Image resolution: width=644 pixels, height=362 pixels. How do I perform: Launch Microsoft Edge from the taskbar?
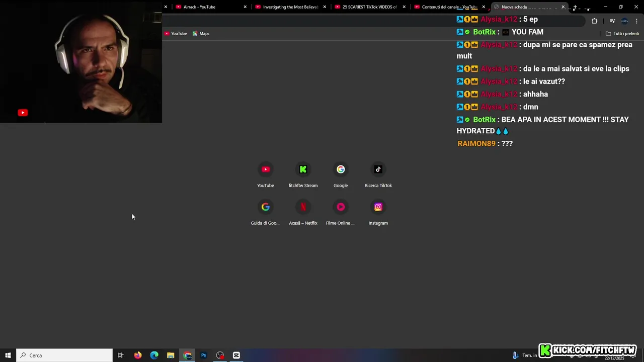(154, 355)
